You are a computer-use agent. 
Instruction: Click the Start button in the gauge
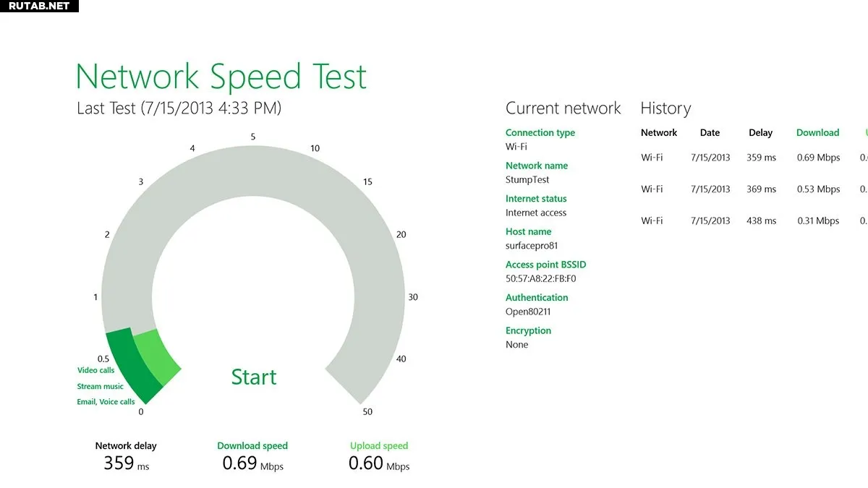coord(254,377)
